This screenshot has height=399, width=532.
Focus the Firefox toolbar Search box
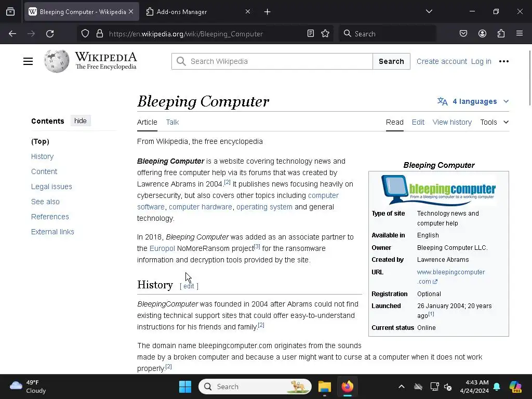tap(388, 34)
